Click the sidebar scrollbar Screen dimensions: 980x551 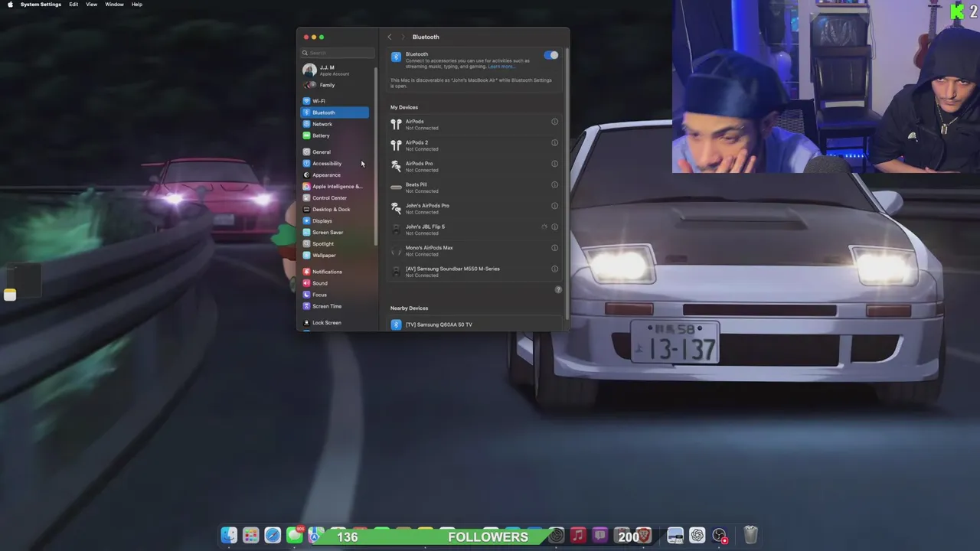pos(375,156)
